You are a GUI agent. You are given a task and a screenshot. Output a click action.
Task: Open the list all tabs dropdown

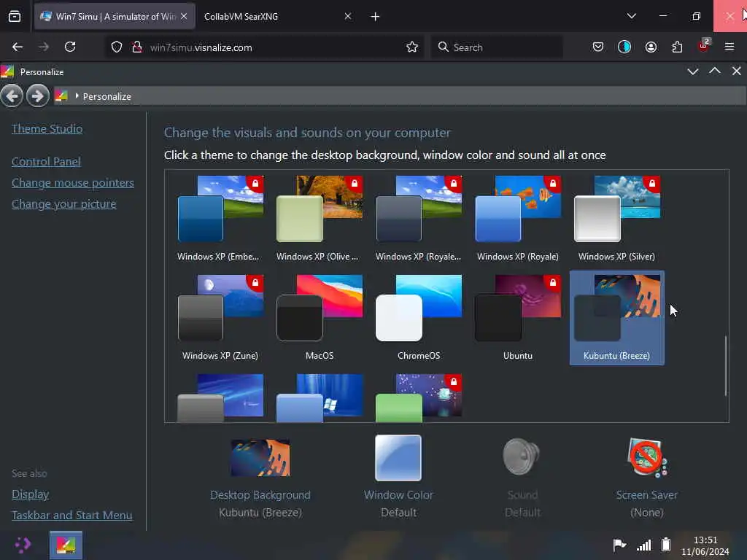632,16
